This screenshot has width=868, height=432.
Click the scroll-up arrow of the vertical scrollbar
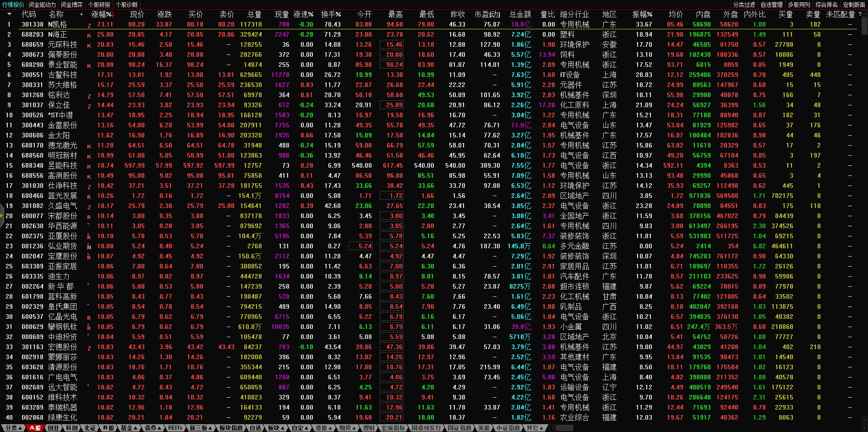tap(864, 14)
